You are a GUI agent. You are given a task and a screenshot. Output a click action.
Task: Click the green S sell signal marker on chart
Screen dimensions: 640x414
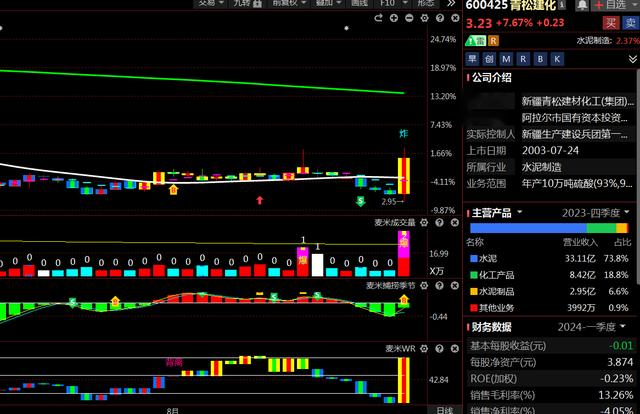360,201
